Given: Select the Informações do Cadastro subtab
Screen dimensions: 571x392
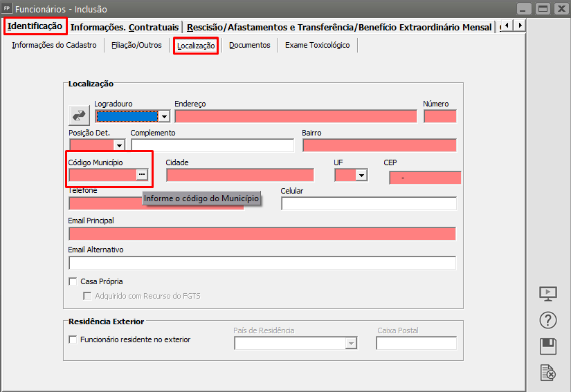Looking at the screenshot, I should tap(54, 45).
